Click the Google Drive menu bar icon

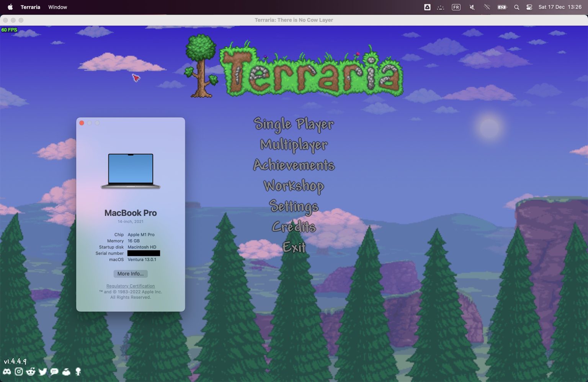pyautogui.click(x=427, y=7)
